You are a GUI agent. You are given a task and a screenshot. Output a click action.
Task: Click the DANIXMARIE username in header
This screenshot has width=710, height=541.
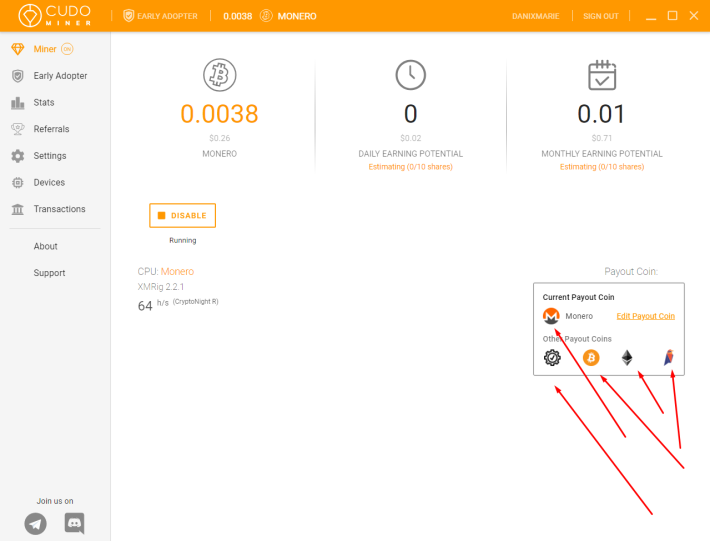pyautogui.click(x=536, y=16)
